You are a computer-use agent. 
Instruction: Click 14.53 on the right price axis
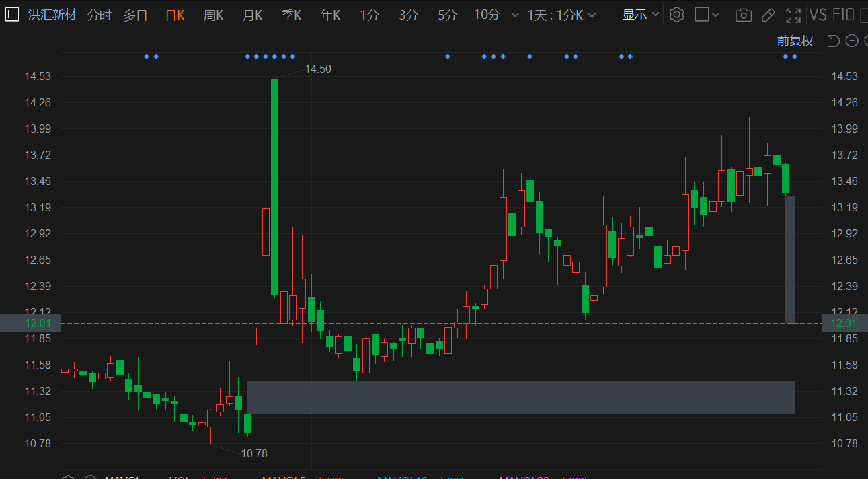(x=844, y=76)
